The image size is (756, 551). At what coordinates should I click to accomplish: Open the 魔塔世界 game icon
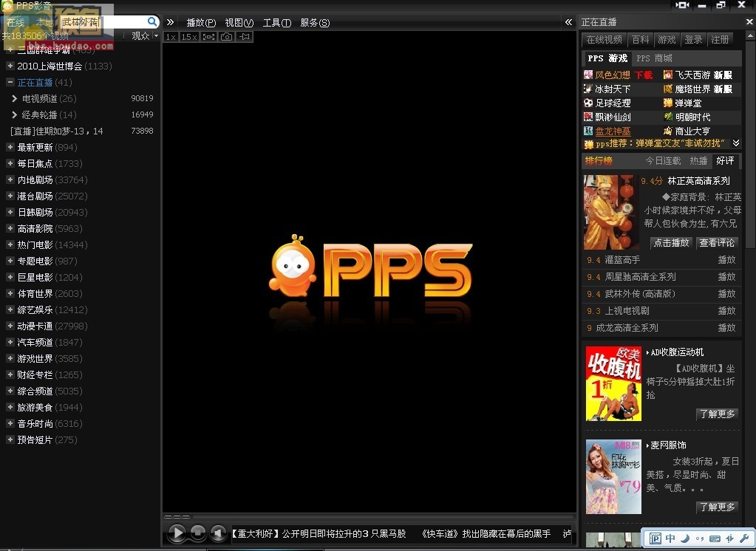[668, 89]
